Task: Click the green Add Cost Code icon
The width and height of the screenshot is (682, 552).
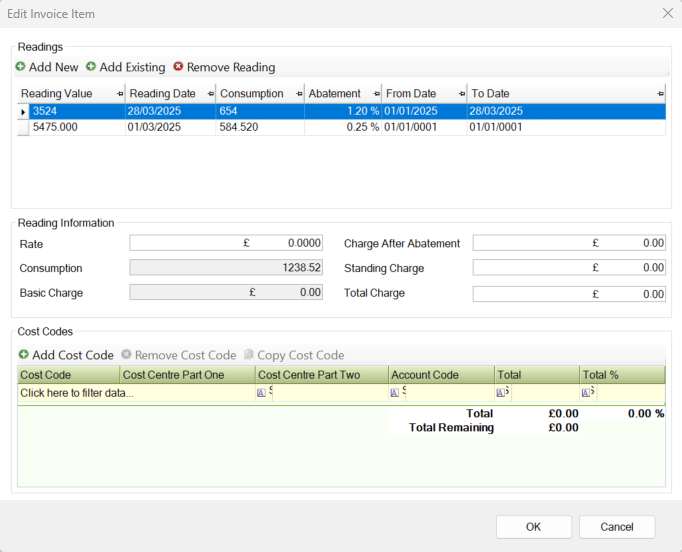Action: [24, 355]
